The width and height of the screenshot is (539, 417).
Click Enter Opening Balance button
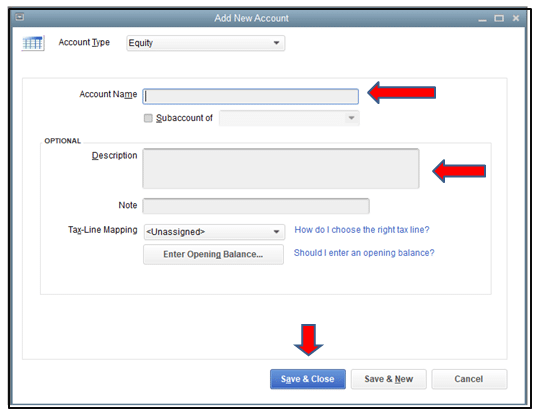pos(213,254)
